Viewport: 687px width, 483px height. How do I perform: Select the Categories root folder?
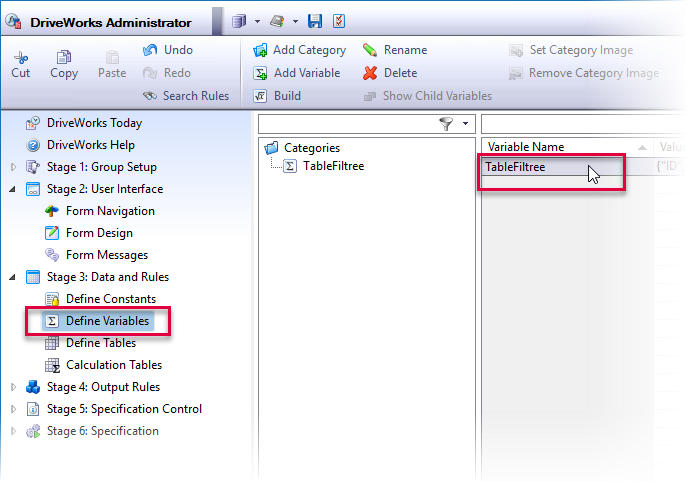302,148
